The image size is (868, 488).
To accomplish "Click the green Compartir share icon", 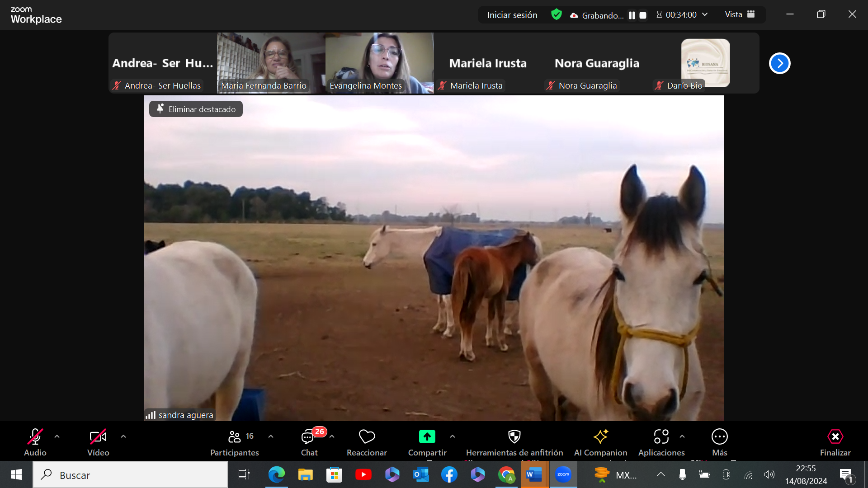I will [427, 437].
